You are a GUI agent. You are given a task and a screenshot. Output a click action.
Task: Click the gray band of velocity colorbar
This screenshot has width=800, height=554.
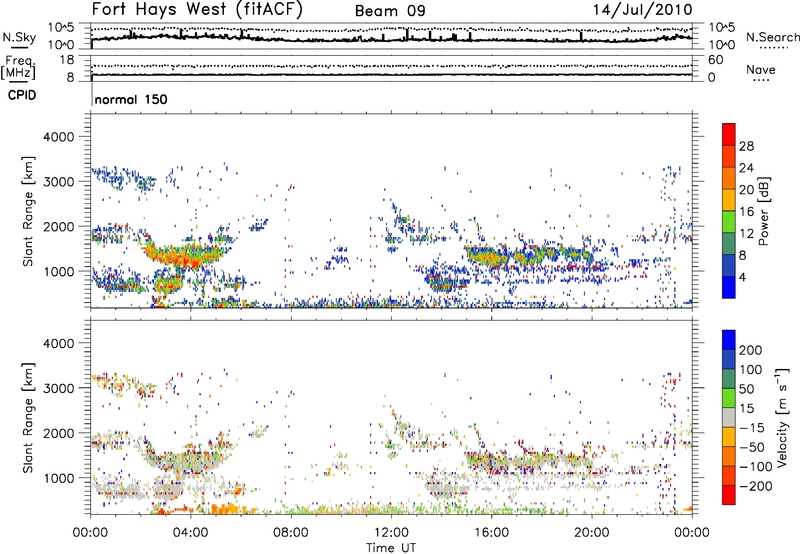(729, 418)
